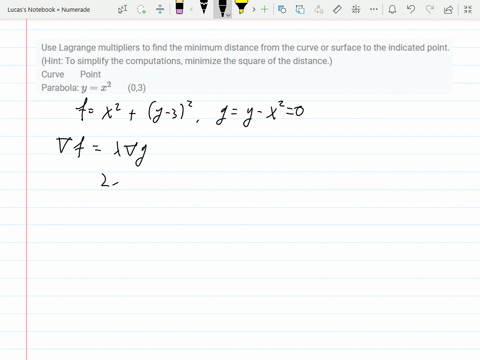Exit full screen mode
480x360 pixels.
pyautogui.click(x=468, y=10)
